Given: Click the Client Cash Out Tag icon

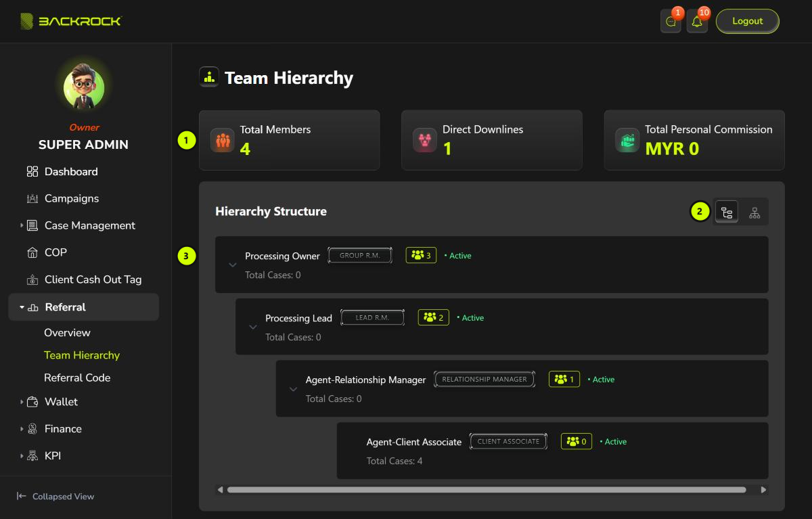Looking at the screenshot, I should 32,280.
